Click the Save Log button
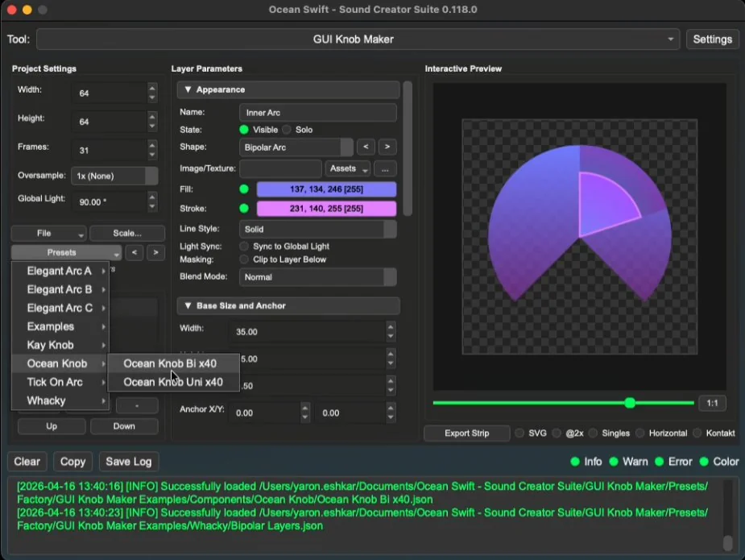The image size is (745, 560). [129, 462]
